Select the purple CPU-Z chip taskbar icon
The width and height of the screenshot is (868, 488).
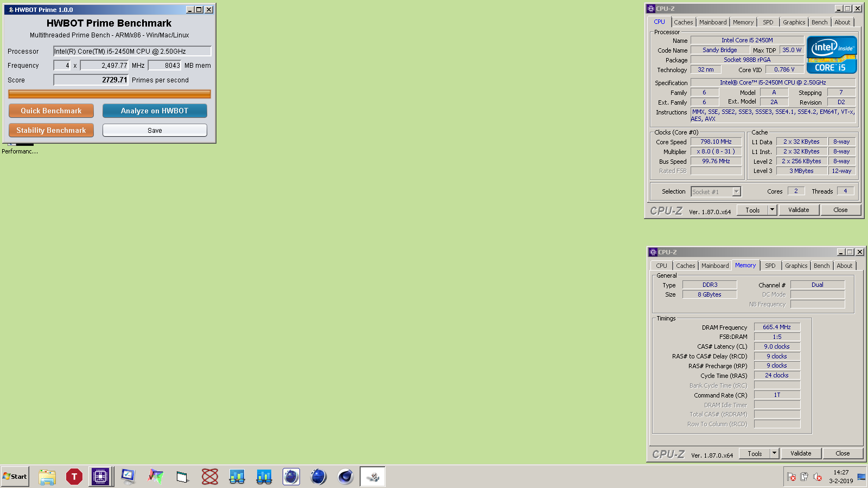(x=100, y=477)
